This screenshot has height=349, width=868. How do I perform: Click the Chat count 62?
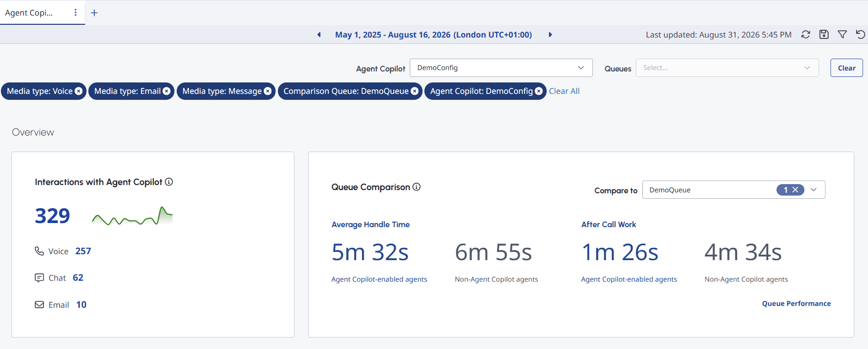pyautogui.click(x=78, y=278)
